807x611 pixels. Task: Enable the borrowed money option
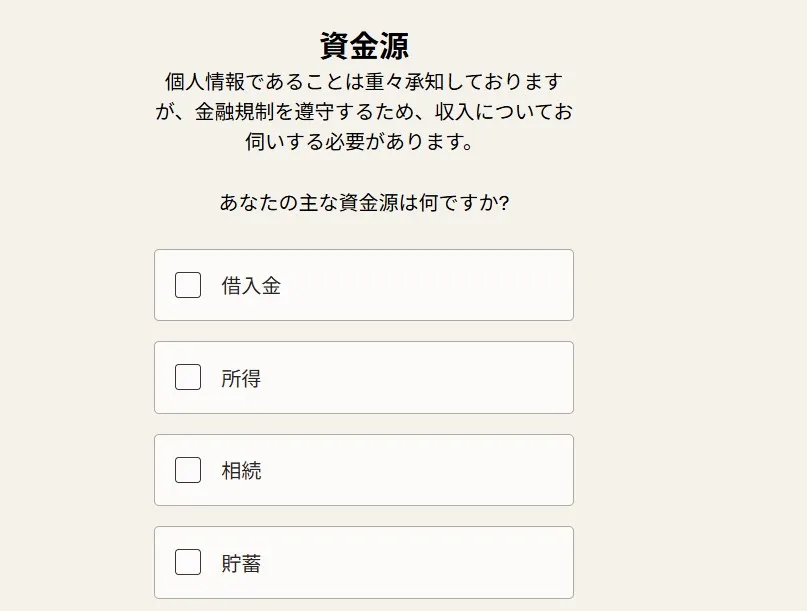pyautogui.click(x=187, y=285)
